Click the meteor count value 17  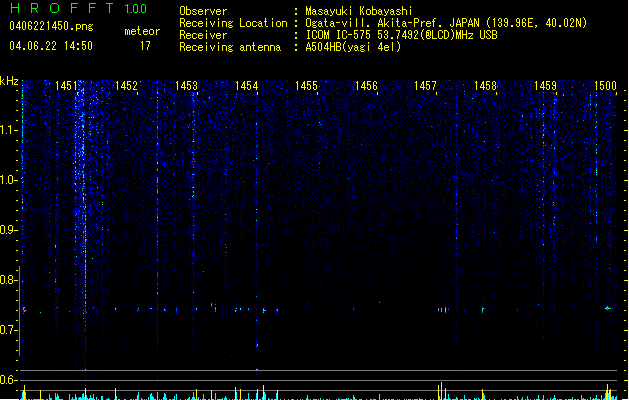[145, 46]
